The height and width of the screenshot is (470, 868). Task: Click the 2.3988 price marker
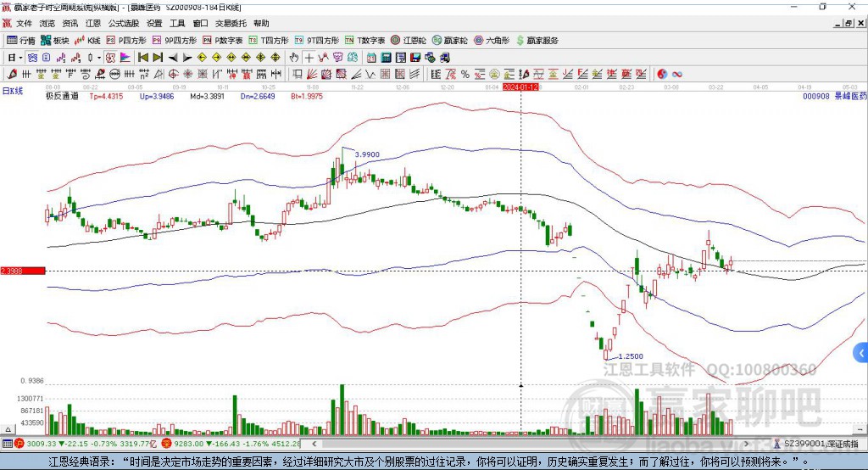(x=23, y=271)
